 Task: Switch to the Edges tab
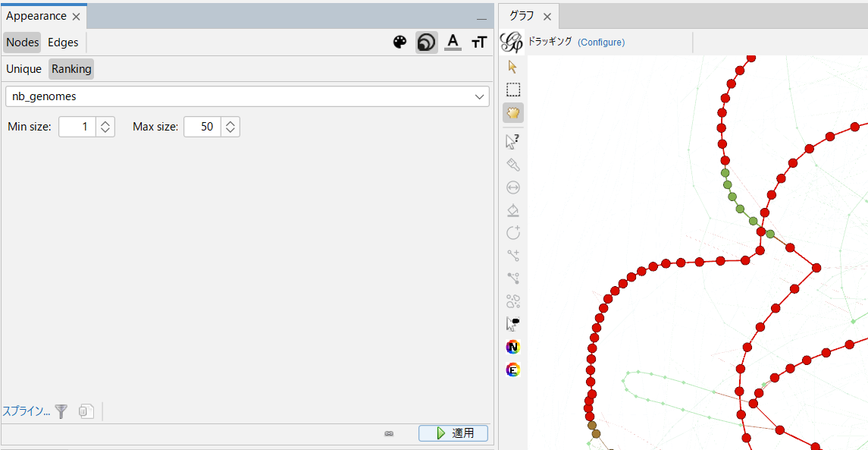click(x=63, y=42)
